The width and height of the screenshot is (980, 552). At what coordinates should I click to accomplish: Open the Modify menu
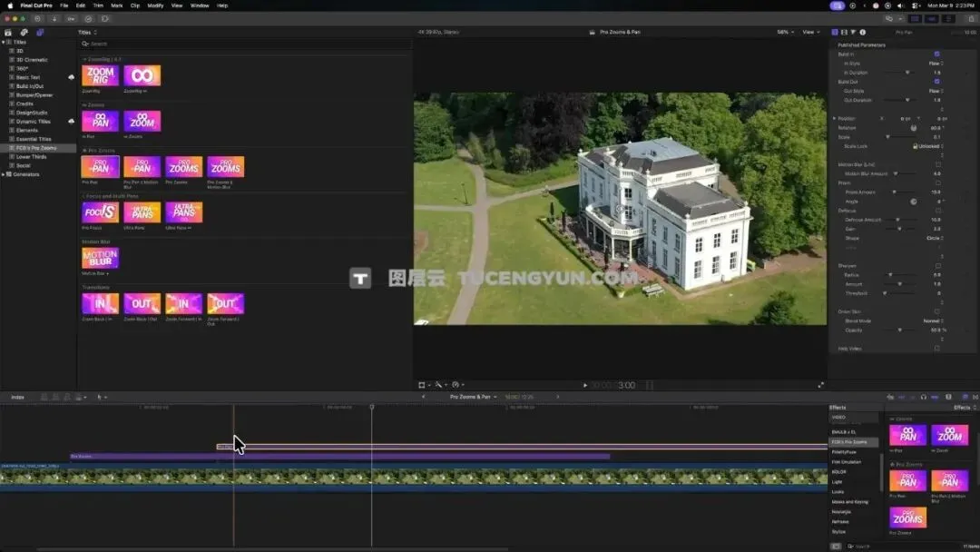[x=155, y=5]
